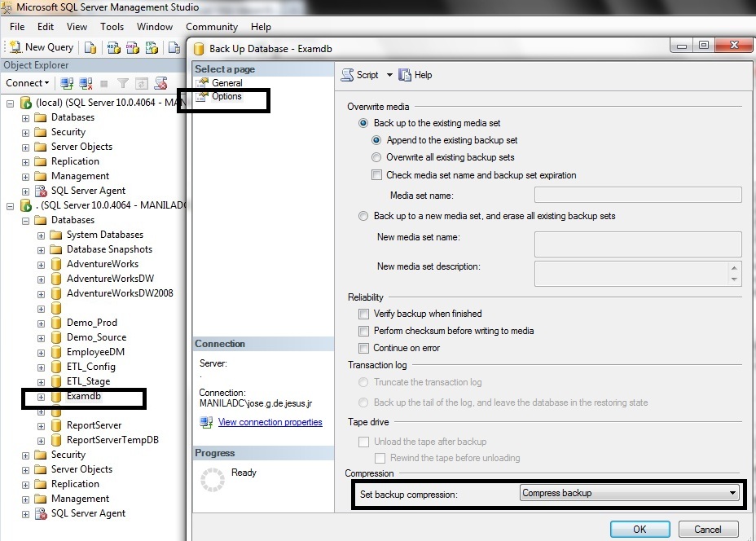Expand the ETL_Stage database node
The image size is (756, 541).
(41, 382)
